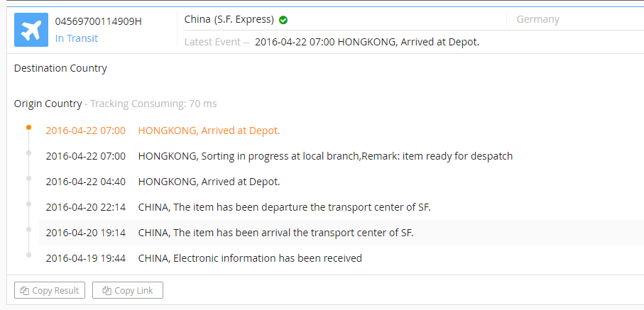Select timeline dot for 2016-04-19 19:44 event
Image resolution: width=644 pixels, height=310 pixels.
point(28,255)
